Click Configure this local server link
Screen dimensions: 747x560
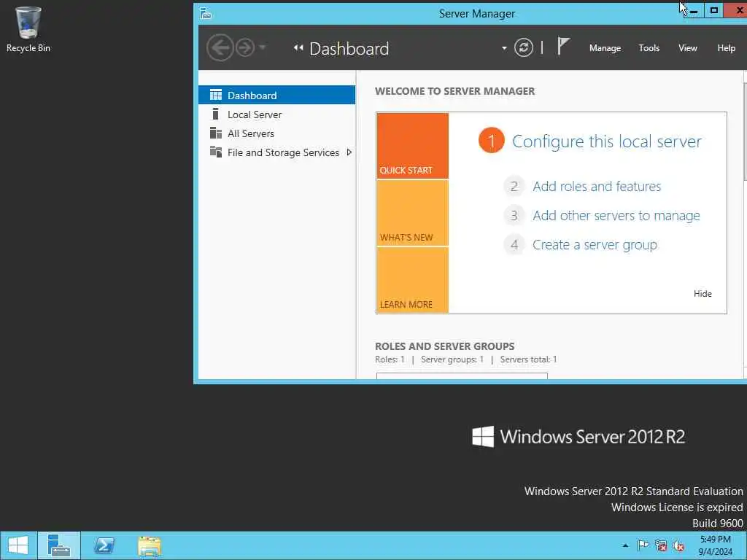coord(606,141)
